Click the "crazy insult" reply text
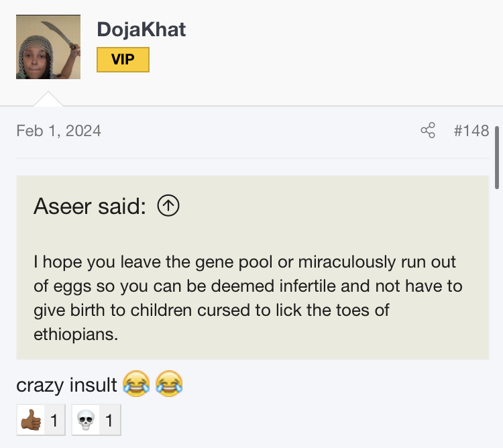Viewport: 503px width, 448px height. point(66,386)
